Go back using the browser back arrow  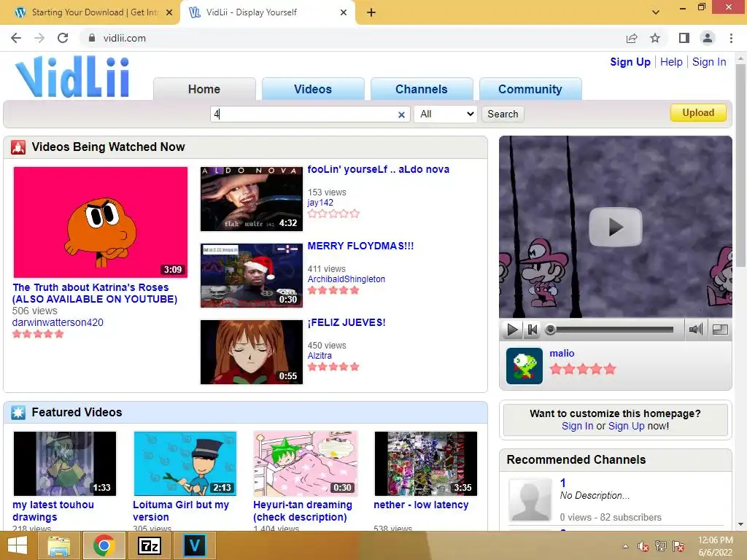tap(16, 38)
